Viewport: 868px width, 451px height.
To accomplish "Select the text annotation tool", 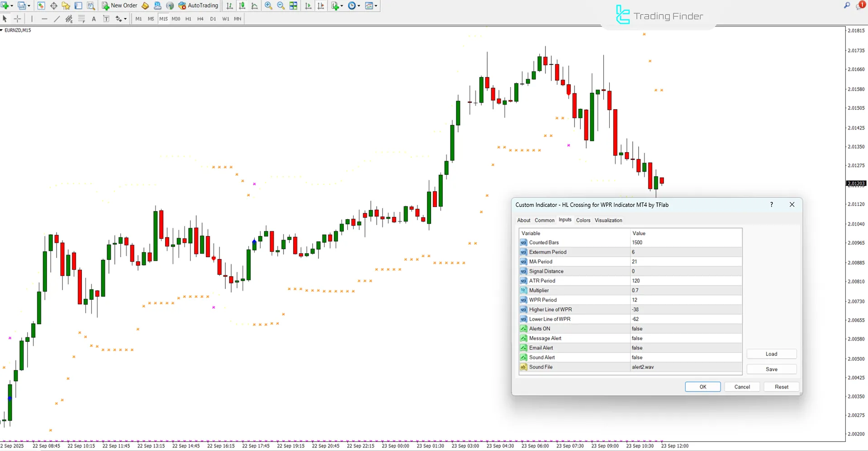I will [x=94, y=19].
